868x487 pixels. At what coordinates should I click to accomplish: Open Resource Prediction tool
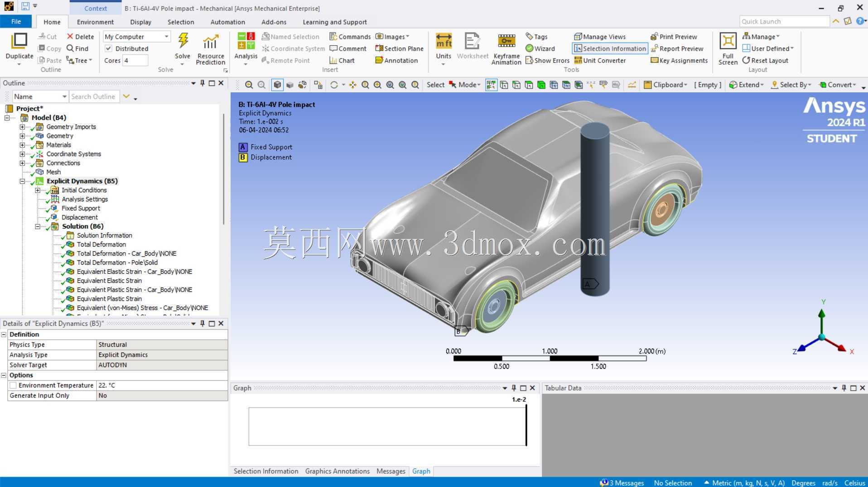pyautogui.click(x=210, y=49)
